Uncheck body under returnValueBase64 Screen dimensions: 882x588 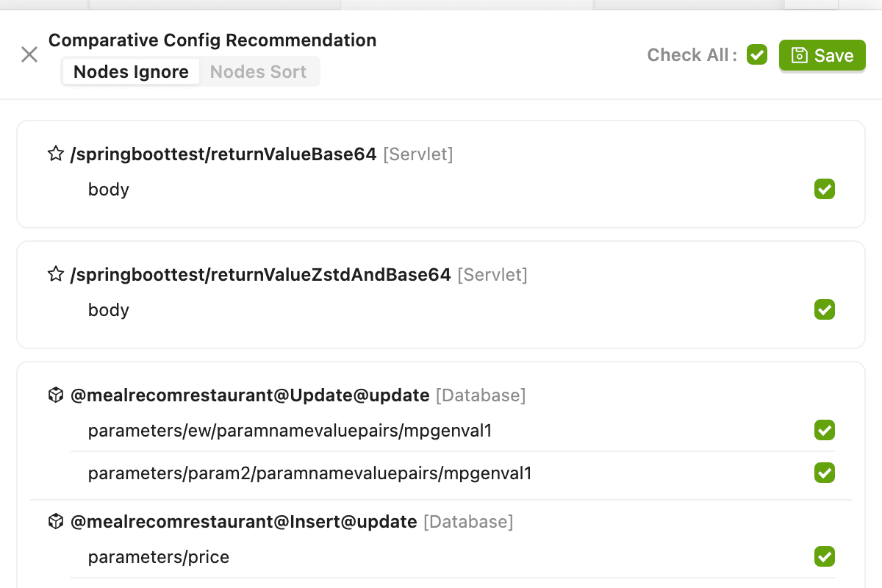pos(825,189)
